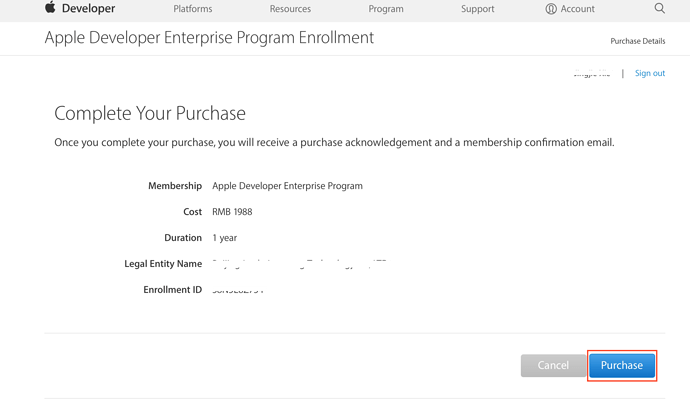Cancel the purchase
This screenshot has height=399, width=690.
click(x=553, y=365)
